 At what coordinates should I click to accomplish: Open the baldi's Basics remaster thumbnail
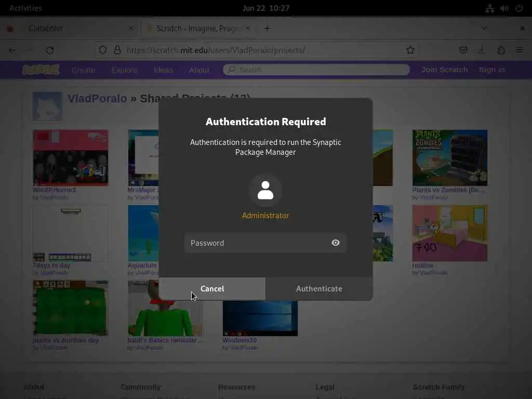(x=165, y=308)
